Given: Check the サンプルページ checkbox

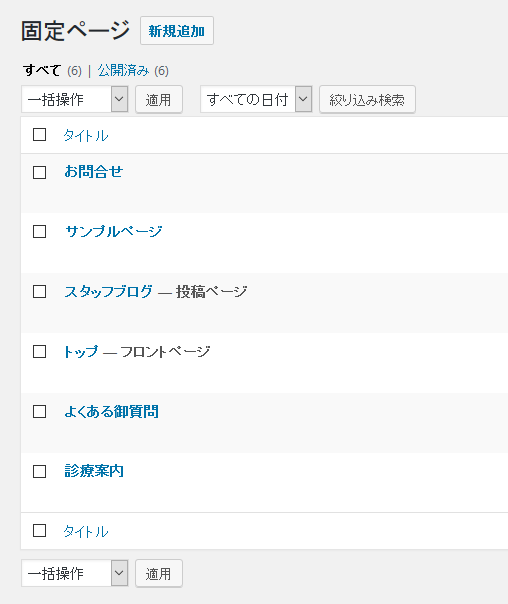Looking at the screenshot, I should (x=40, y=232).
